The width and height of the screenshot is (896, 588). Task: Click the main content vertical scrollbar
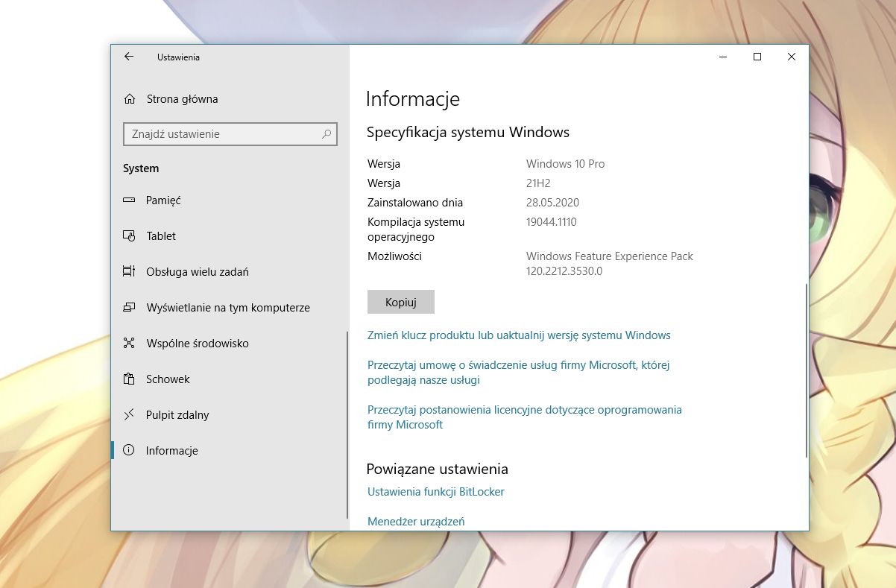806,370
